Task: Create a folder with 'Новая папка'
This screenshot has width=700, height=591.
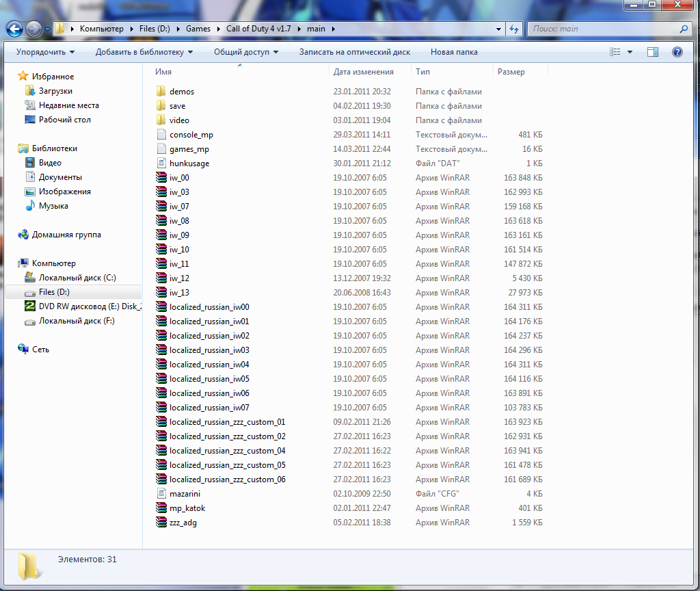Action: 454,52
